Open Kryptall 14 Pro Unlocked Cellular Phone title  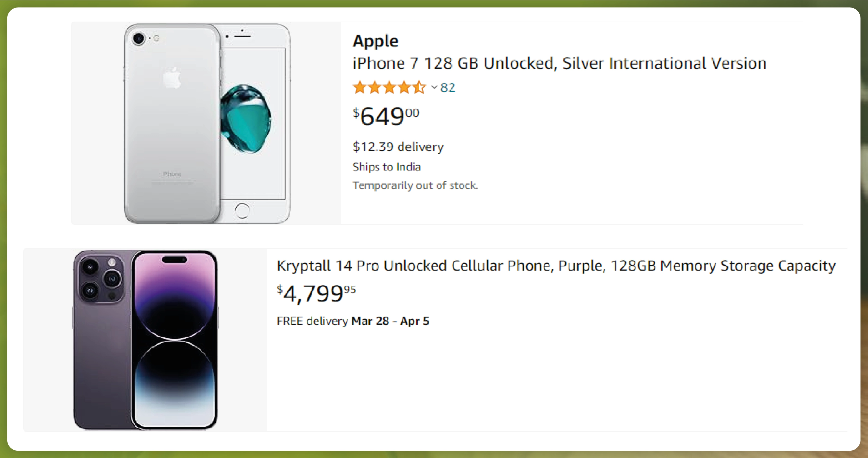pyautogui.click(x=556, y=266)
